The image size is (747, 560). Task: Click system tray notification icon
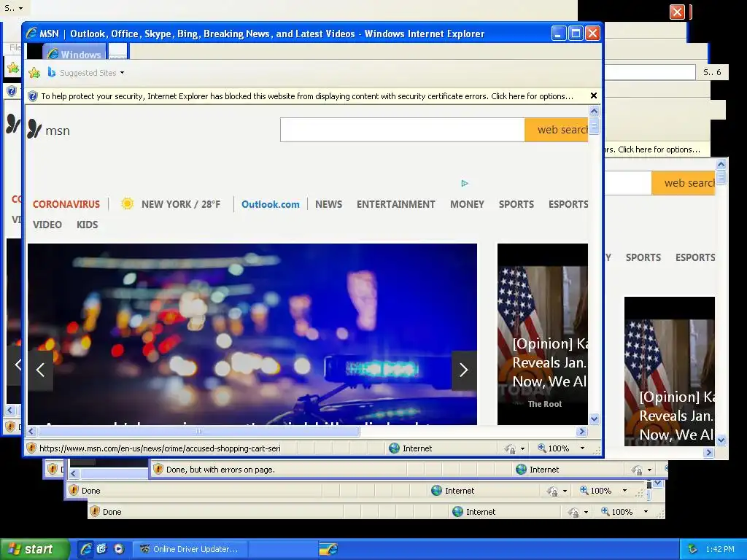[693, 549]
